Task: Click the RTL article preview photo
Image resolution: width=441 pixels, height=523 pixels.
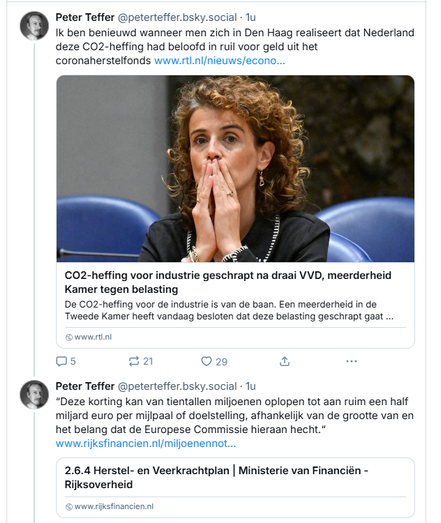Action: pyautogui.click(x=236, y=168)
